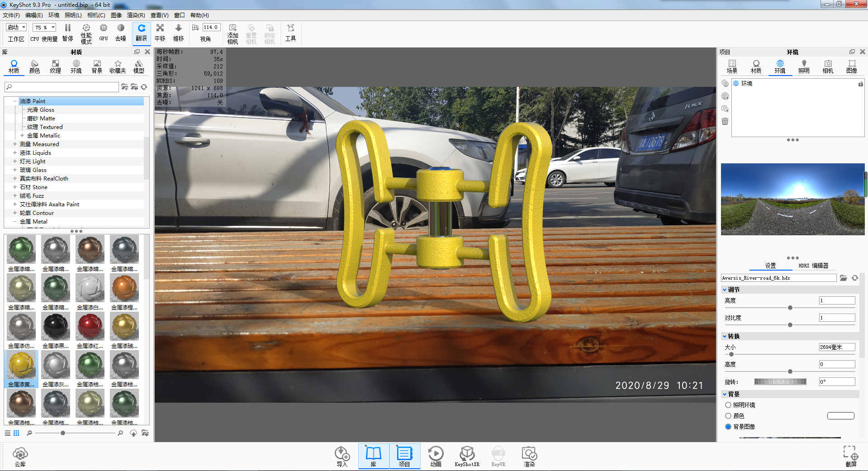The width and height of the screenshot is (868, 471).
Task: Toggle the 库 library panel button
Action: coord(374,457)
